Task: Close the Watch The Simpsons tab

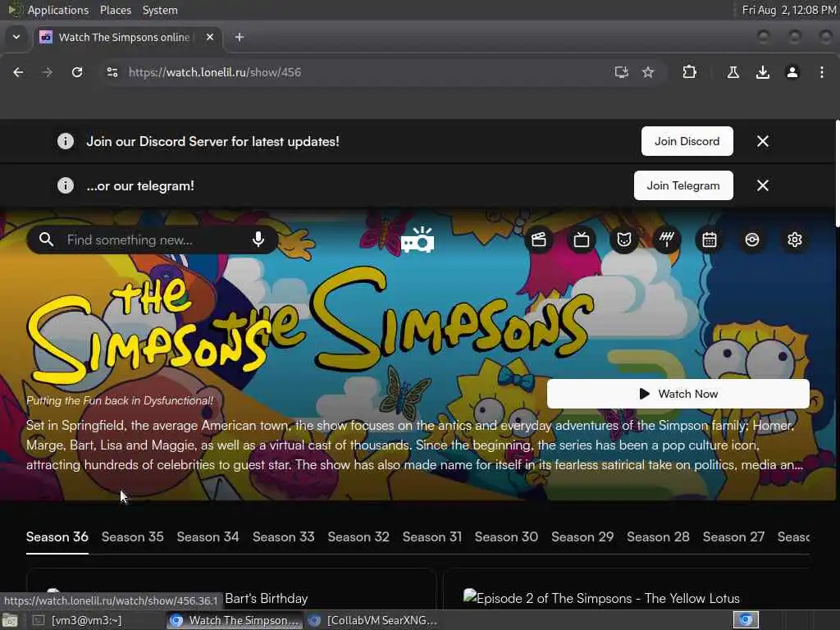Action: [210, 37]
